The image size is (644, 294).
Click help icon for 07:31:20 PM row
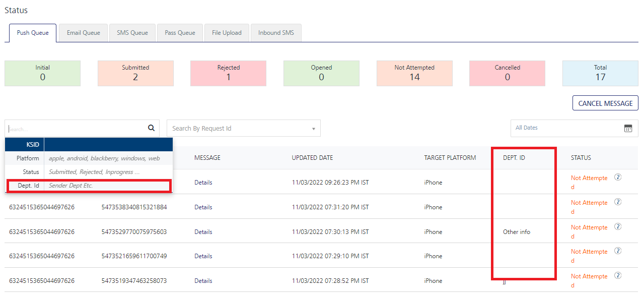click(x=618, y=202)
